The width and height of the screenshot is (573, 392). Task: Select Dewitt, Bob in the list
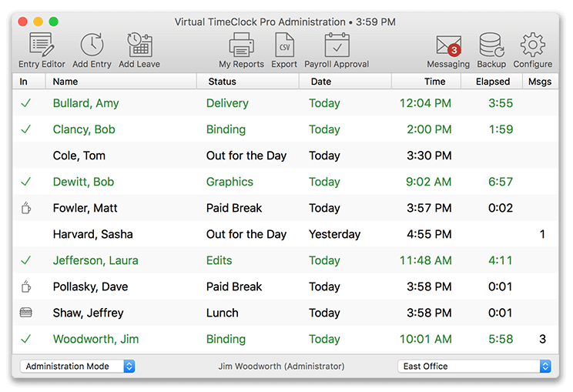click(x=83, y=182)
